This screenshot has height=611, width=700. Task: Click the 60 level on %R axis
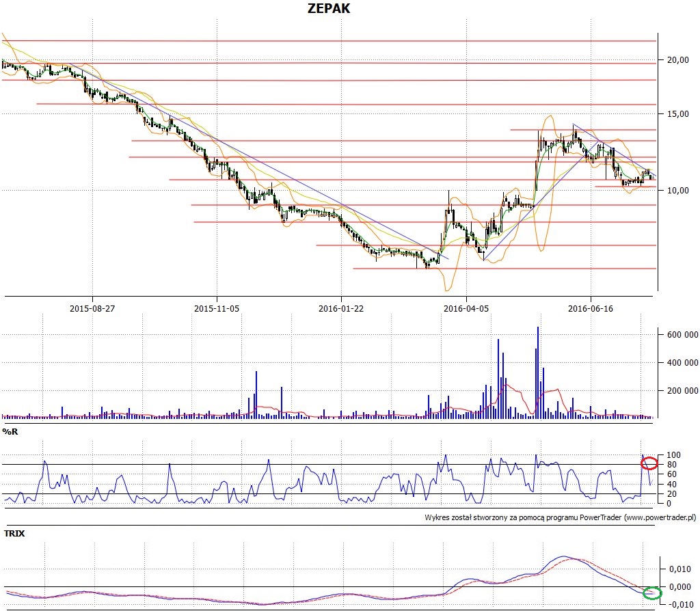point(671,474)
